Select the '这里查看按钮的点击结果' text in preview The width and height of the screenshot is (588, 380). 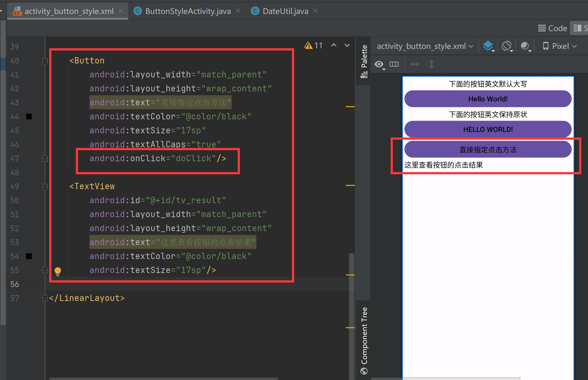click(444, 165)
